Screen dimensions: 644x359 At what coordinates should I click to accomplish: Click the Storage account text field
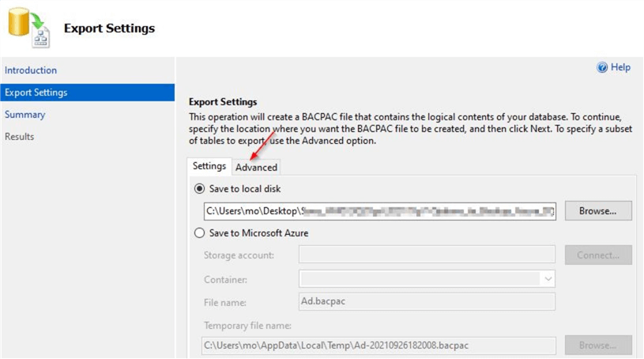click(426, 255)
